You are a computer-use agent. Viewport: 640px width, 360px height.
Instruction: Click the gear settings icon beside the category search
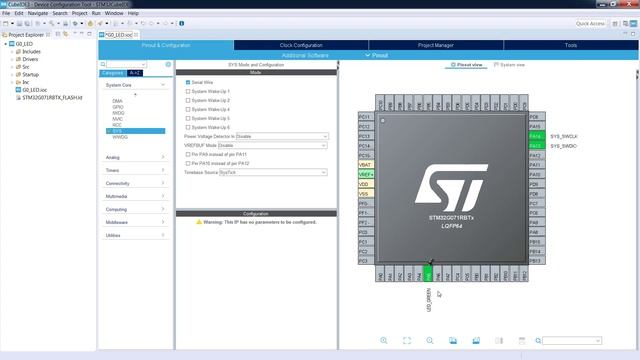[168, 64]
